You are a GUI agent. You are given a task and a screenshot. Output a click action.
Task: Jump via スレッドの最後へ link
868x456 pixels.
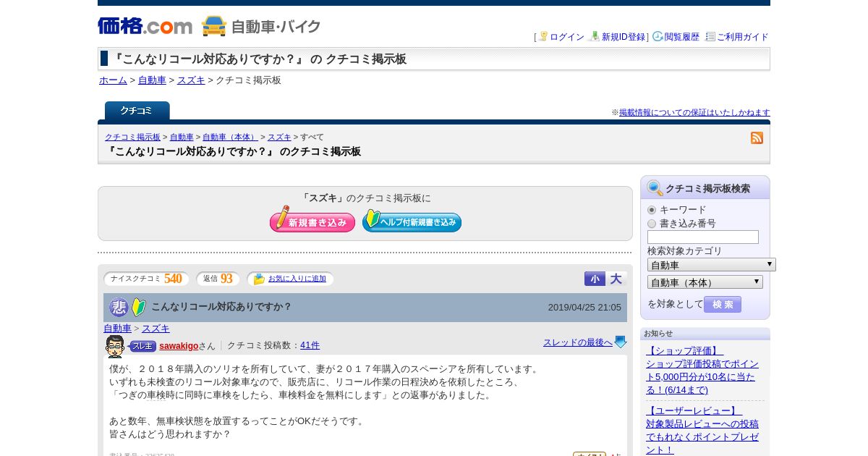click(578, 342)
